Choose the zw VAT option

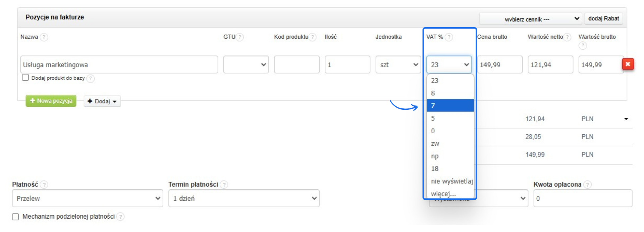[x=450, y=143]
